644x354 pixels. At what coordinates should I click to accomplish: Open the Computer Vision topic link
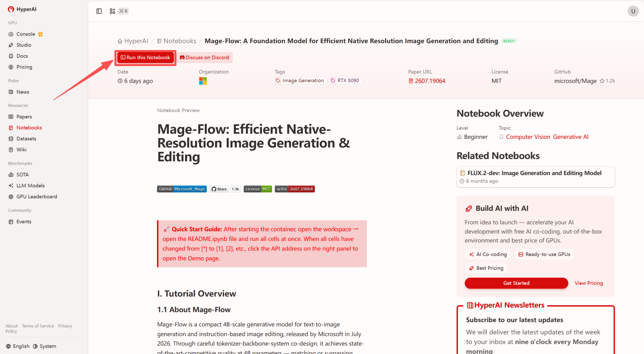click(528, 137)
